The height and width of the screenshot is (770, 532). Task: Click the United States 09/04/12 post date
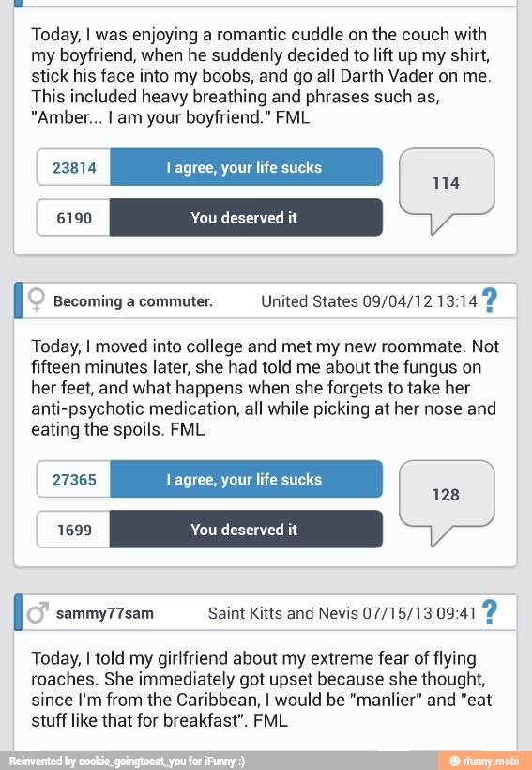(x=369, y=301)
